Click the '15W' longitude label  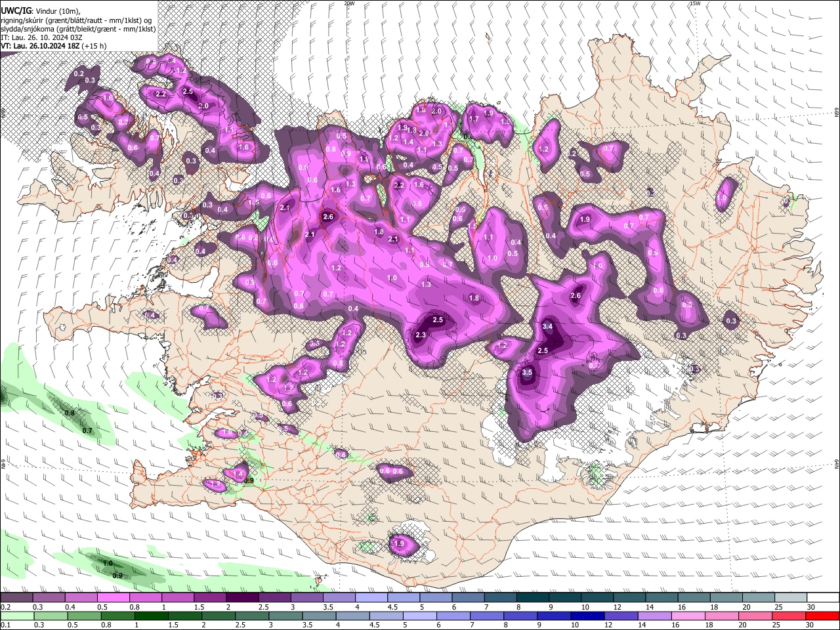coord(695,3)
